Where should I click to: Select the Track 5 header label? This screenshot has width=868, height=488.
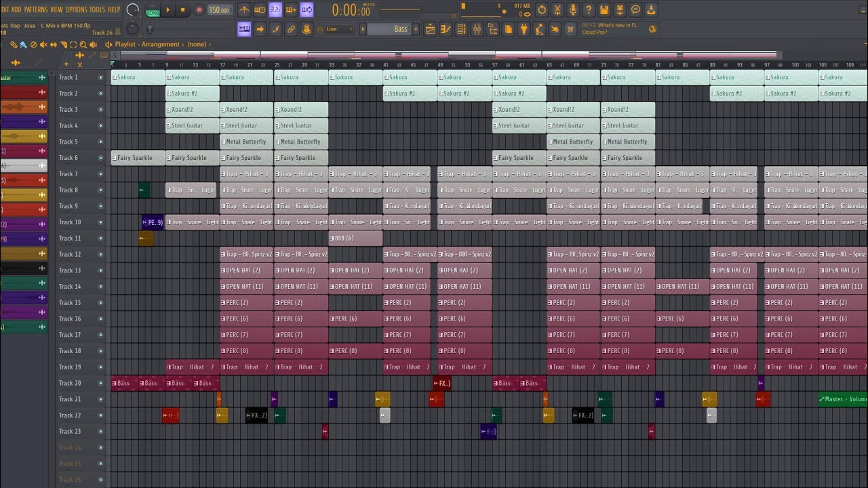68,142
